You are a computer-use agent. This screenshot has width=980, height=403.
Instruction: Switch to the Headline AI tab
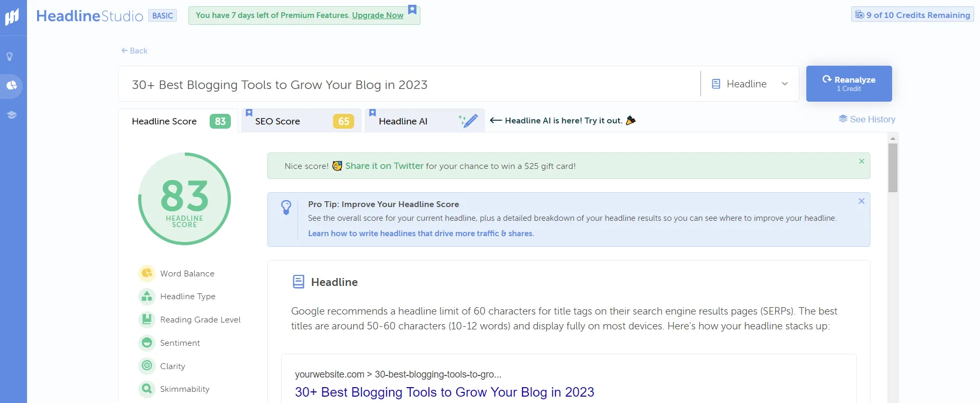(425, 121)
